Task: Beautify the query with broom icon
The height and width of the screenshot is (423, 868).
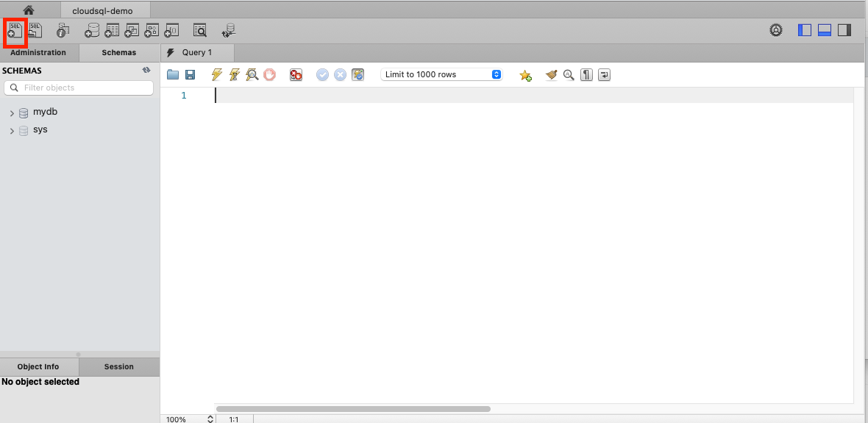Action: pos(551,75)
